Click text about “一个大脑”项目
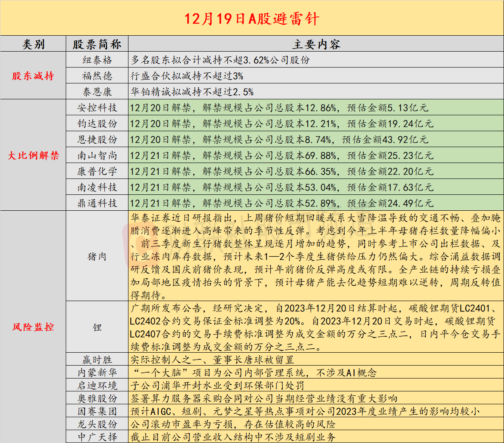The image size is (504, 443). (254, 372)
